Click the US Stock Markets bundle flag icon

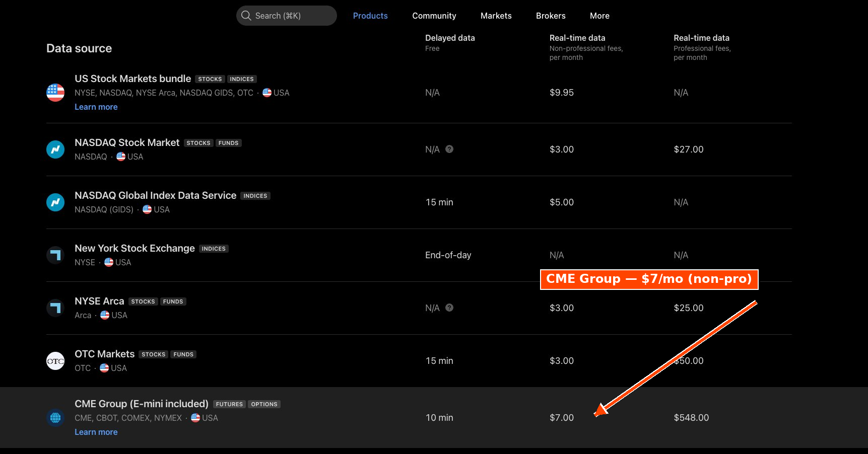point(55,93)
